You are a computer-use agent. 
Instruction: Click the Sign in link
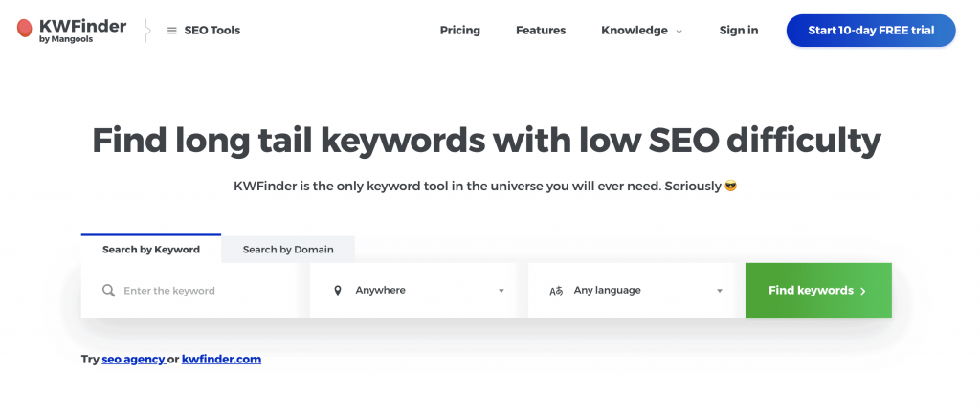pos(739,30)
